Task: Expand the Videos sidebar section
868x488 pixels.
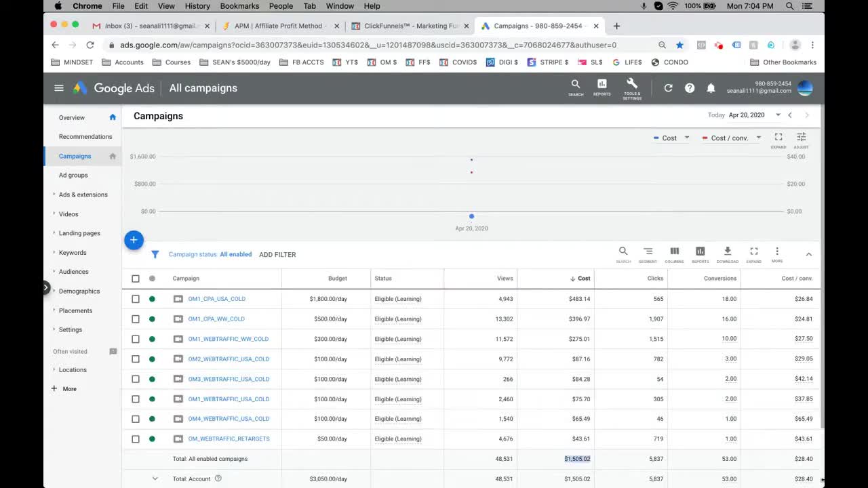Action: pos(54,214)
